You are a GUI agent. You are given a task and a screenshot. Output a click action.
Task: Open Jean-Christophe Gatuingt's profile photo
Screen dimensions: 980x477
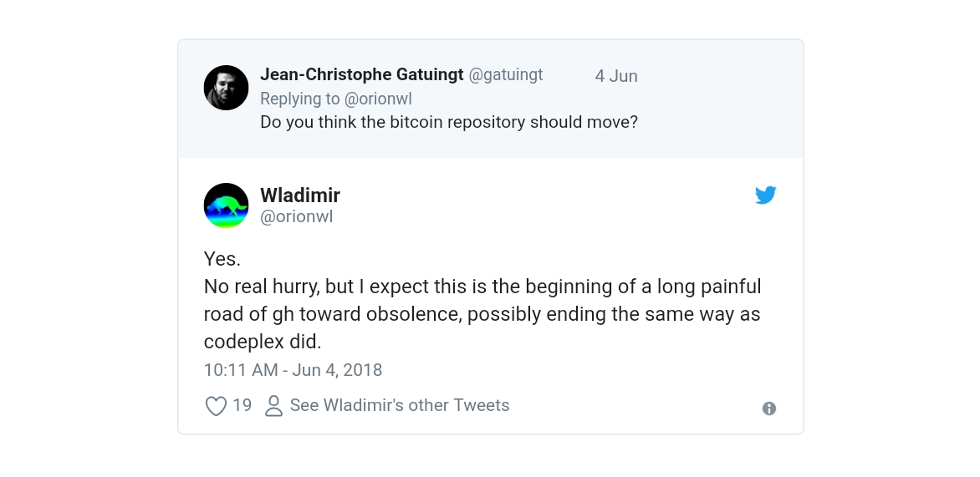226,88
